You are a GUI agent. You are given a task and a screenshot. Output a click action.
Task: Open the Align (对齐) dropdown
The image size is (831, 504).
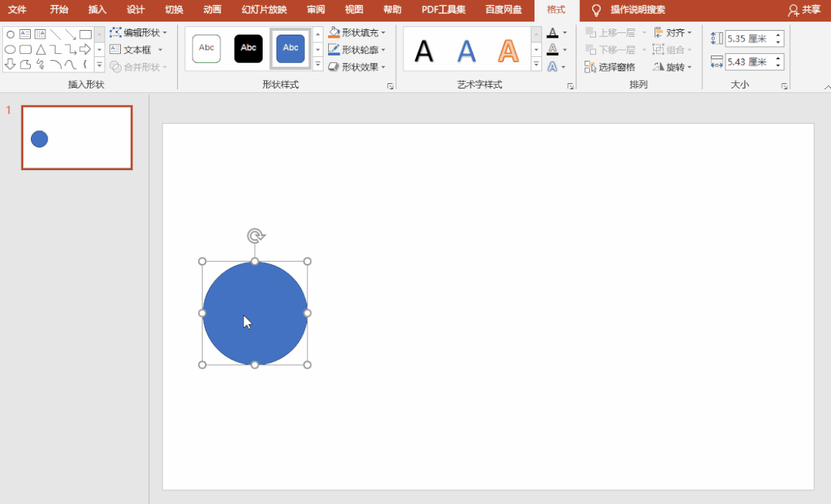pyautogui.click(x=673, y=33)
